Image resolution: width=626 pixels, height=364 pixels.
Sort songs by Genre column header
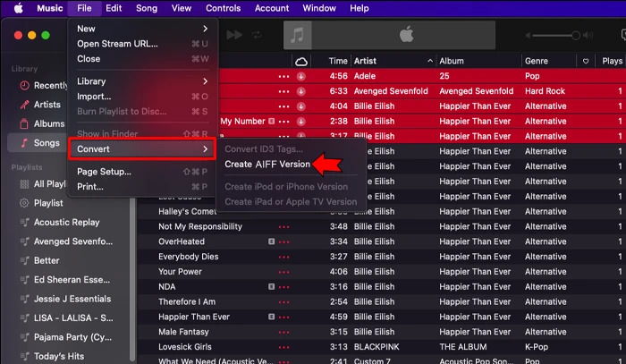point(537,61)
